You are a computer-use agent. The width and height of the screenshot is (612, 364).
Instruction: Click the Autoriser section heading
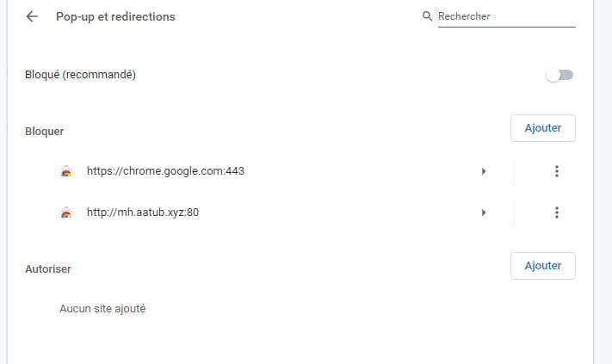(48, 269)
